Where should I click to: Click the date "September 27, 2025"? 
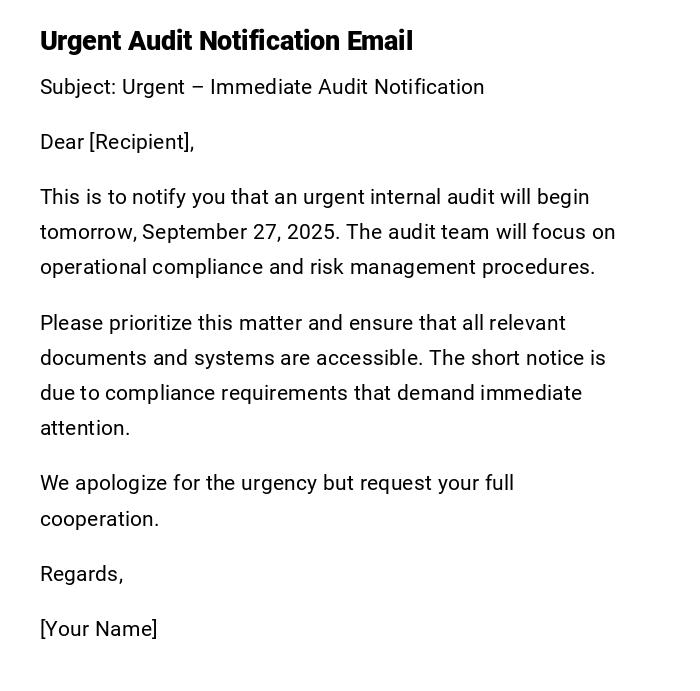tap(241, 232)
